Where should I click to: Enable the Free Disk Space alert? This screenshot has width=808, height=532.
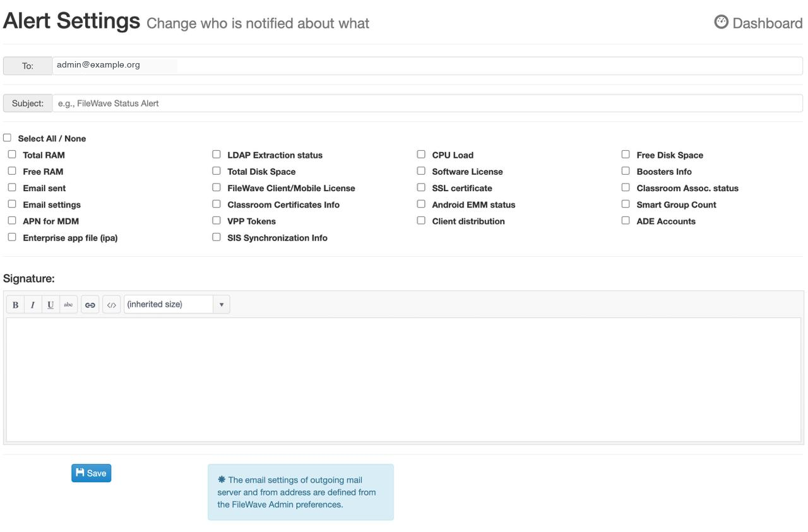[x=626, y=154]
